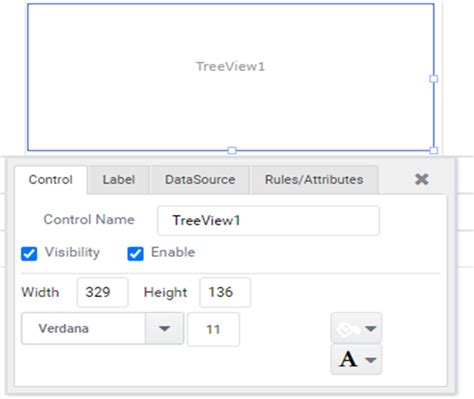Focus the Width input field
Viewport: 474px width, 399px height.
tap(103, 292)
